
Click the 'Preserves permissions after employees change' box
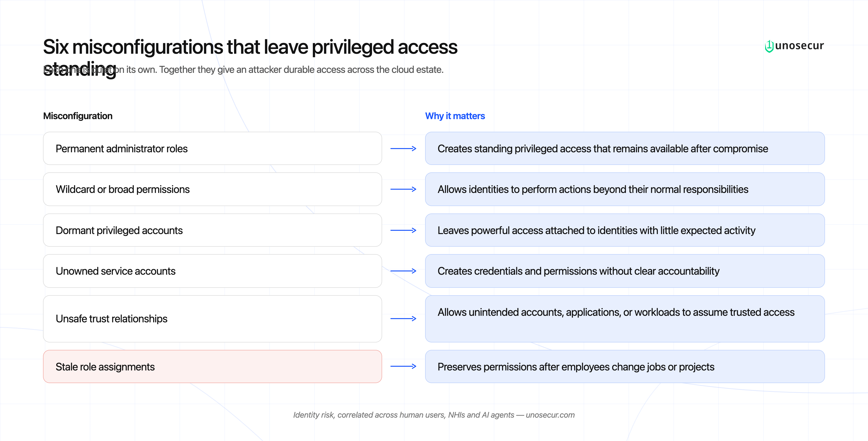pos(625,366)
